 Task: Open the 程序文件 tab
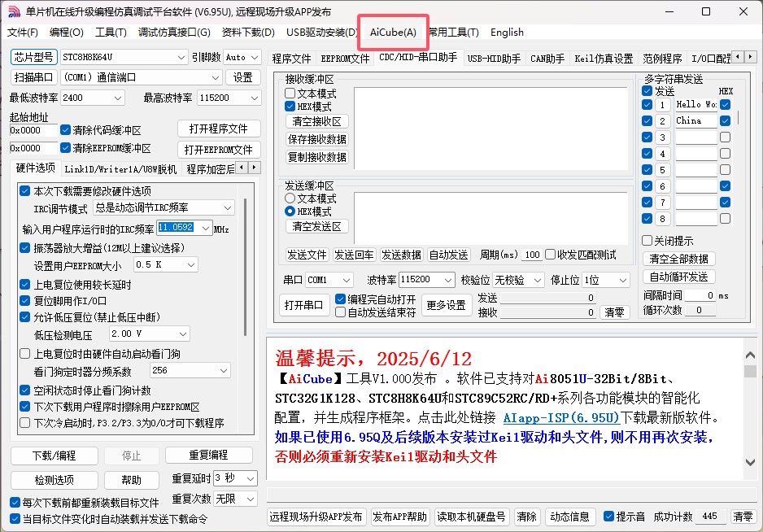291,59
